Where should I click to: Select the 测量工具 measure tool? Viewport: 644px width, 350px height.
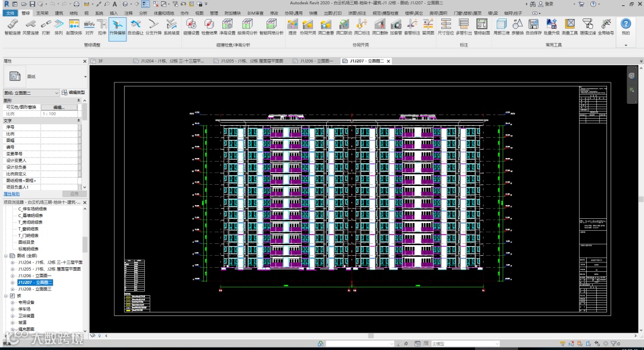pos(569,27)
